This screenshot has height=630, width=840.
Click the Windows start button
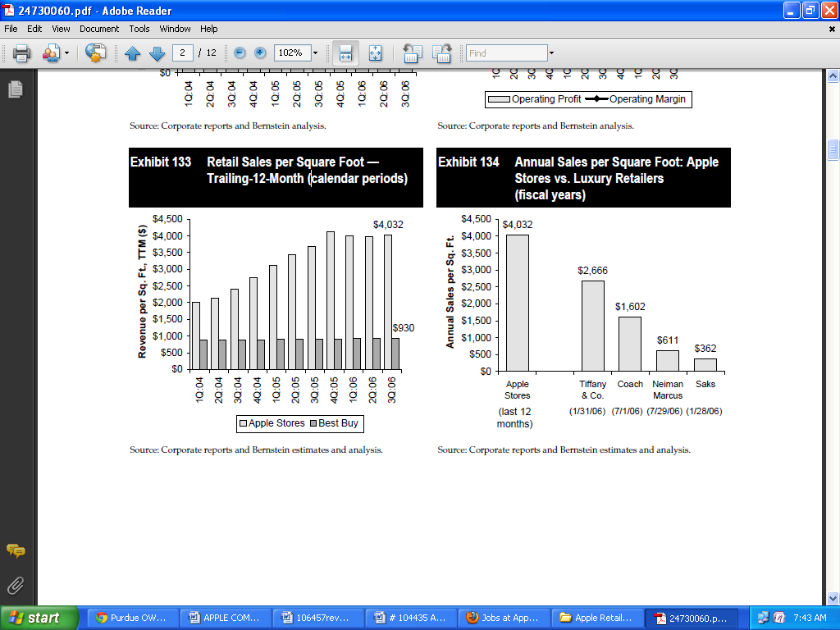tap(39, 618)
